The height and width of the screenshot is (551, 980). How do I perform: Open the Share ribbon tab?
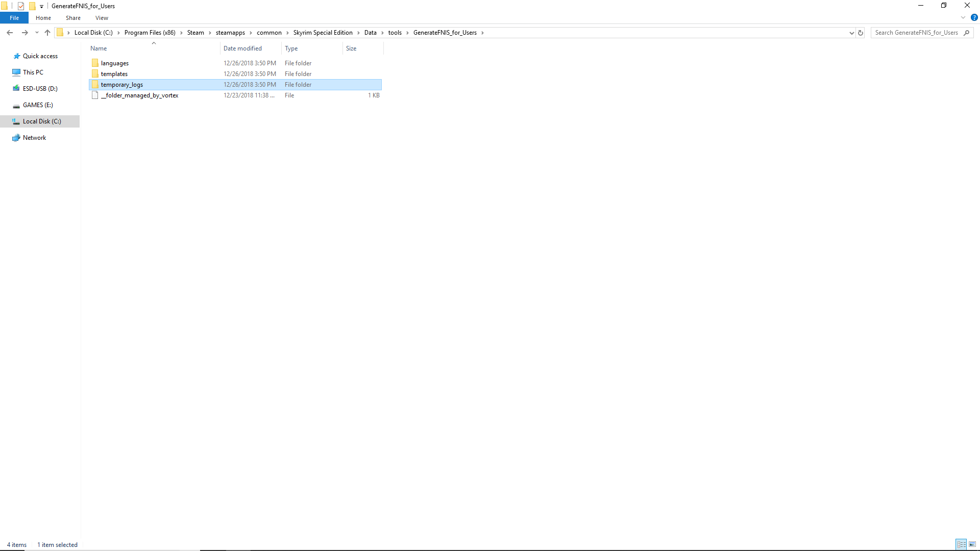pyautogui.click(x=73, y=18)
